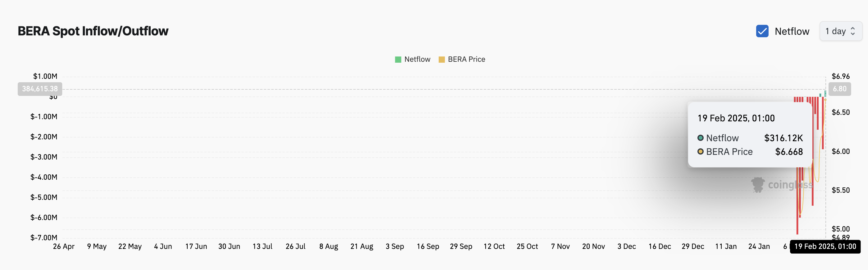Viewport: 868px width, 270px height.
Task: Click the 6.80 price crosshair label
Action: pos(839,89)
